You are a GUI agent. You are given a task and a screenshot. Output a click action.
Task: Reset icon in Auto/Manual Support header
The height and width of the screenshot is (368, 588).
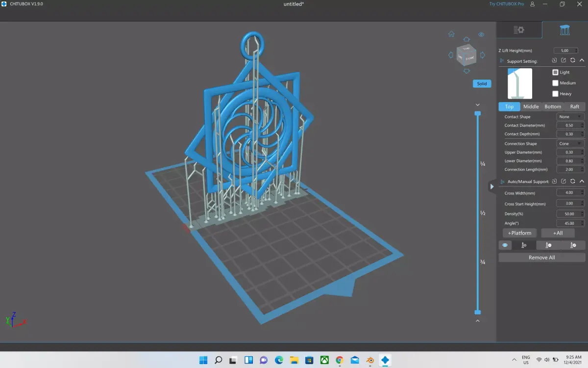[572, 181]
